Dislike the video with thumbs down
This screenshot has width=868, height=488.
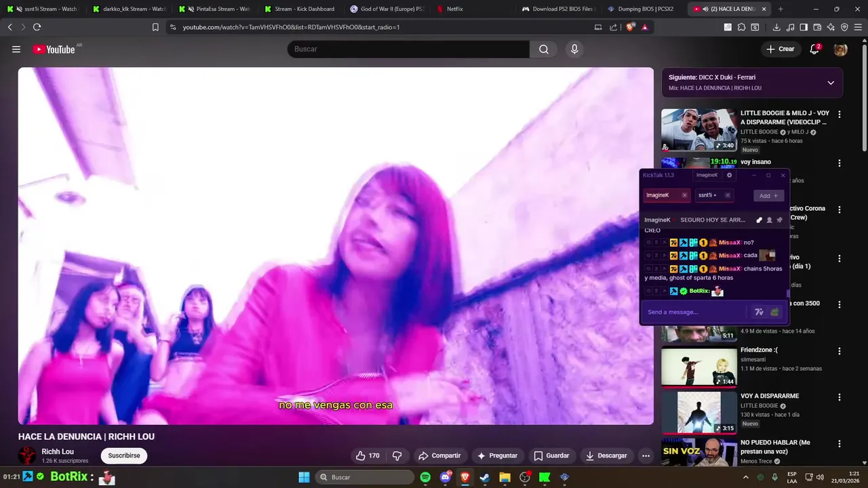click(397, 455)
